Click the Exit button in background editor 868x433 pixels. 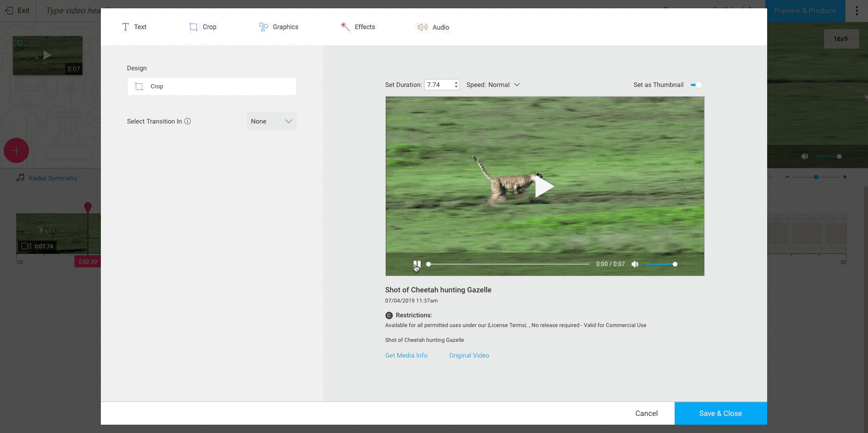tap(17, 10)
